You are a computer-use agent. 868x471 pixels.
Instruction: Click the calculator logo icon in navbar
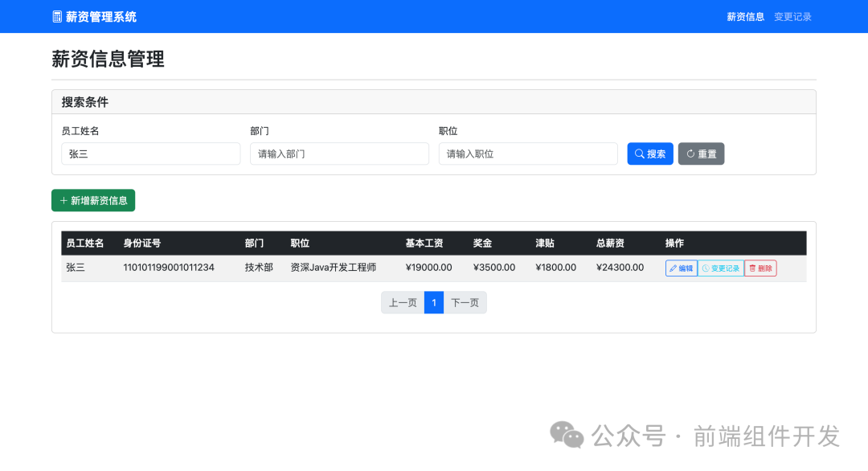pos(57,17)
